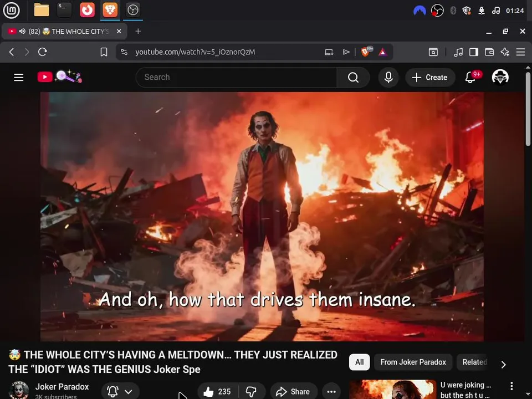
Task: Select the All filter chip
Action: click(x=359, y=362)
